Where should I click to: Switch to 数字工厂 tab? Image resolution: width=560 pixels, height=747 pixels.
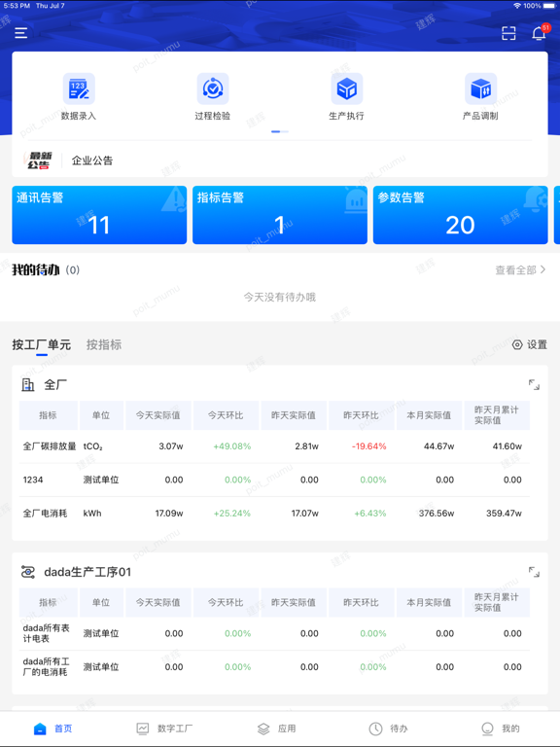coord(164,729)
